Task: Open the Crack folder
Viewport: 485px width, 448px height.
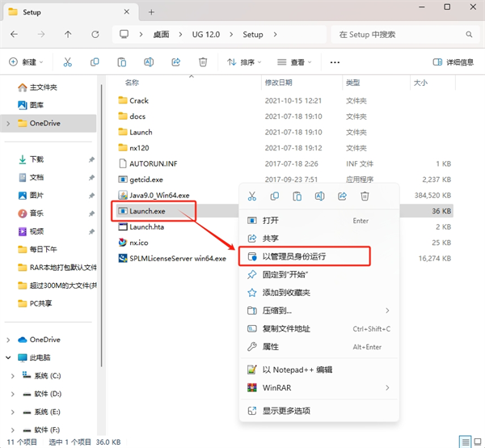Action: point(139,101)
